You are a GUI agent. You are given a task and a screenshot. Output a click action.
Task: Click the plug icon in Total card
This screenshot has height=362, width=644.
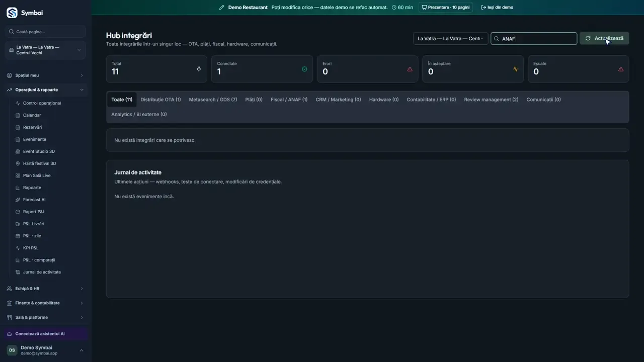[199, 69]
